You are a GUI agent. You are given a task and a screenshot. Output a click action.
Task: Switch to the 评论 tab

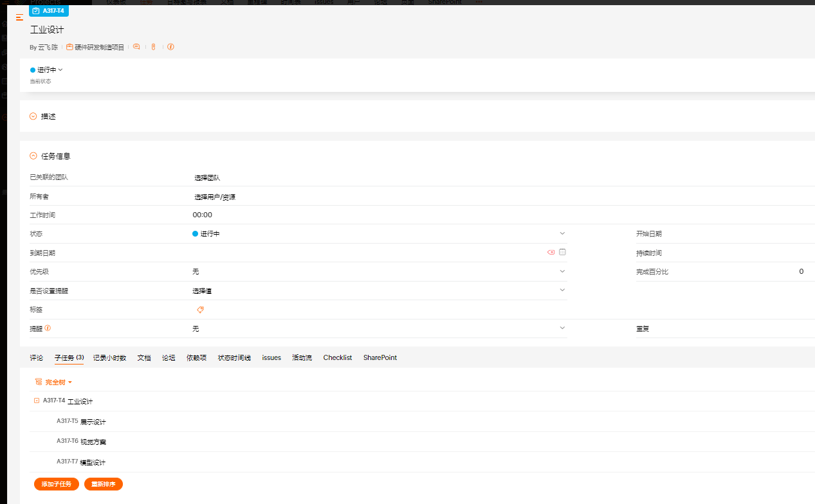[x=37, y=357]
